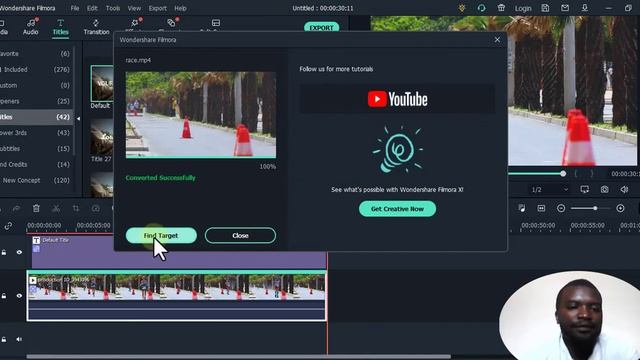Click the headset support icon
The height and width of the screenshot is (360, 640).
pyautogui.click(x=481, y=8)
